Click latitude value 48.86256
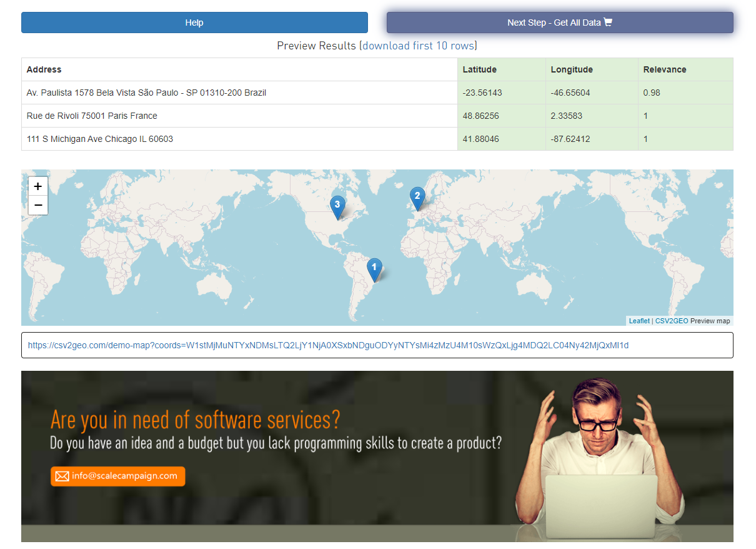The width and height of the screenshot is (756, 549). [480, 116]
